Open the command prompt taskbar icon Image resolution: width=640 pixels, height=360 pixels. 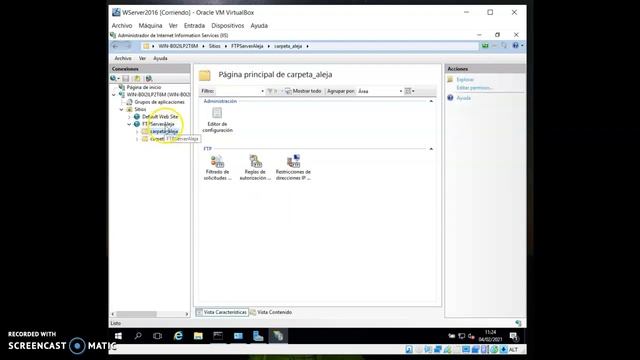tap(218, 336)
